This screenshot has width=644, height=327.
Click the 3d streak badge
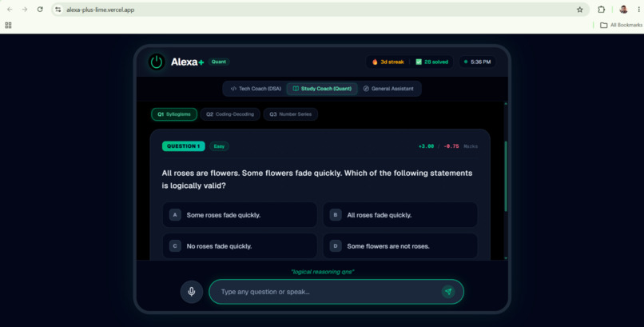388,62
